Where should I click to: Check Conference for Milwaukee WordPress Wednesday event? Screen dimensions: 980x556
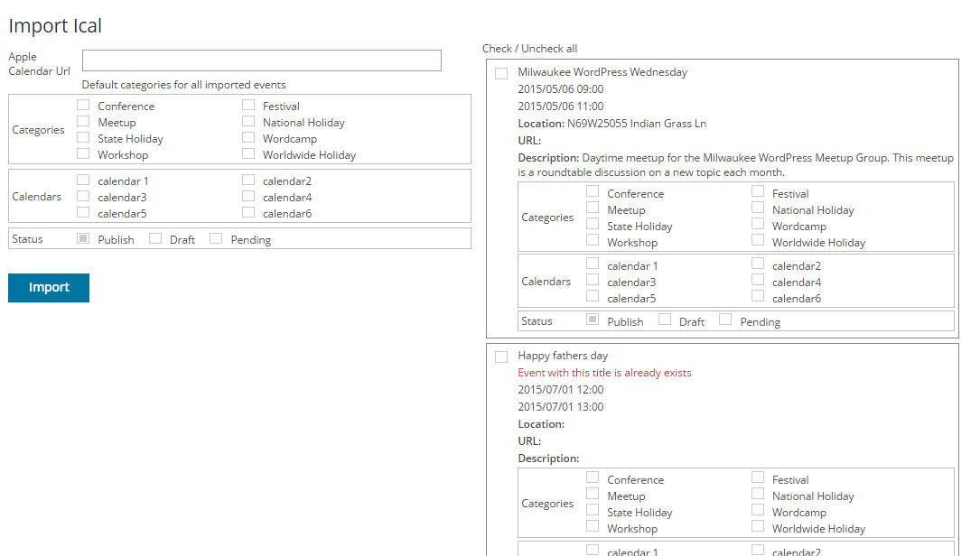[593, 191]
